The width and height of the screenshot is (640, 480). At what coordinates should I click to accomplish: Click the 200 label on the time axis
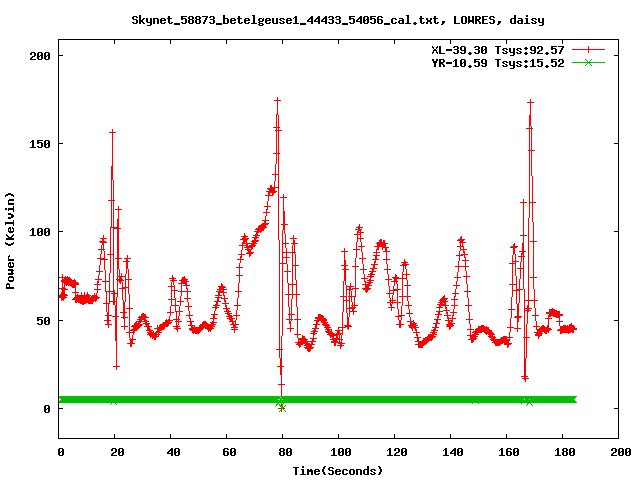point(620,452)
